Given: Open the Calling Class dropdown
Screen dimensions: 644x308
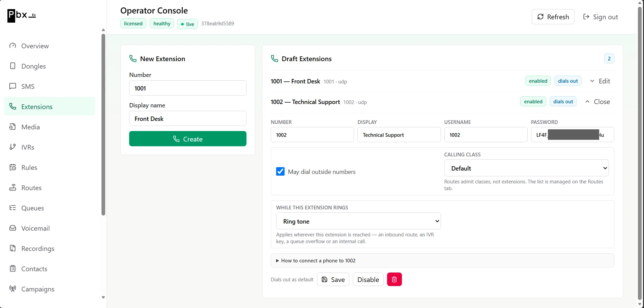Looking at the screenshot, I should 526,168.
